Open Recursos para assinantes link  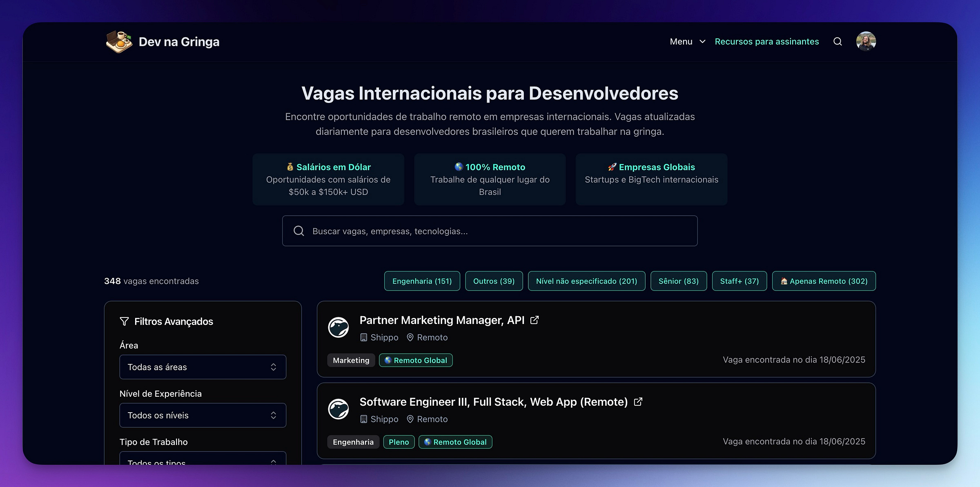(x=766, y=41)
